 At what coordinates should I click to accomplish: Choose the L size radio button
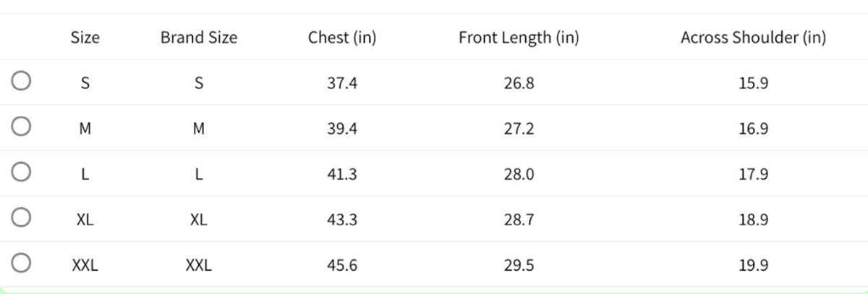click(x=21, y=173)
